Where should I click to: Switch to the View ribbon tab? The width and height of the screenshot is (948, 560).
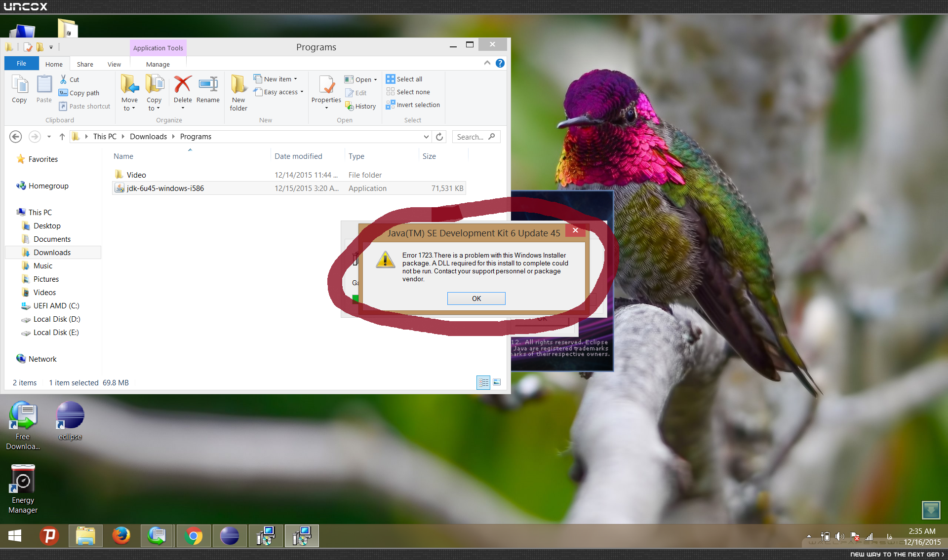tap(114, 64)
